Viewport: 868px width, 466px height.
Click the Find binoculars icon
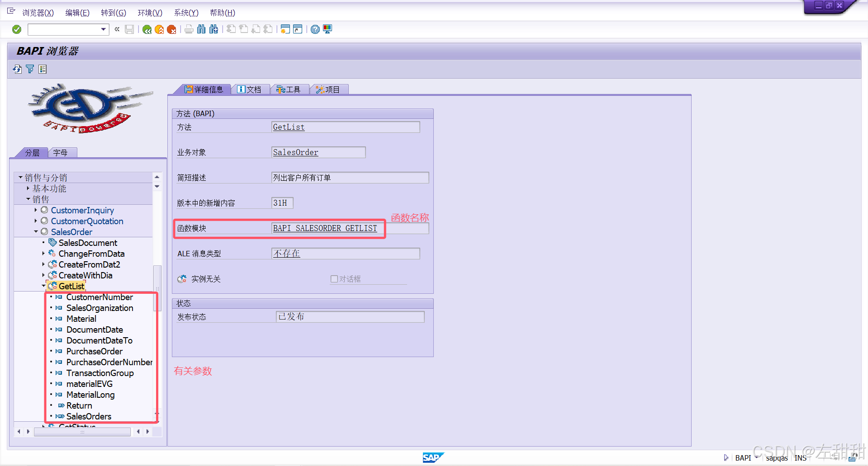pyautogui.click(x=201, y=29)
